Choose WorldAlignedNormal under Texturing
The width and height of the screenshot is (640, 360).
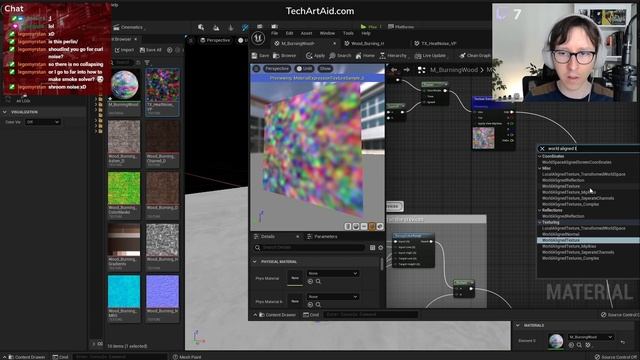(560, 234)
